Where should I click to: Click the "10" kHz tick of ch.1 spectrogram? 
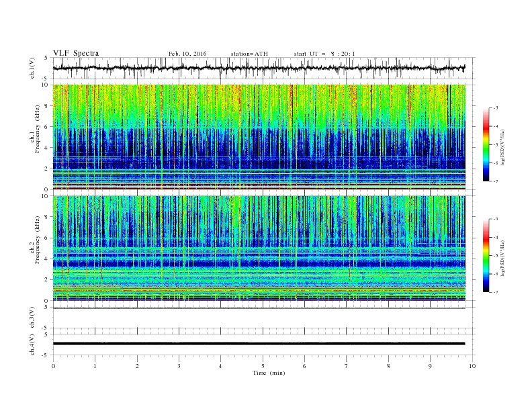click(x=46, y=85)
